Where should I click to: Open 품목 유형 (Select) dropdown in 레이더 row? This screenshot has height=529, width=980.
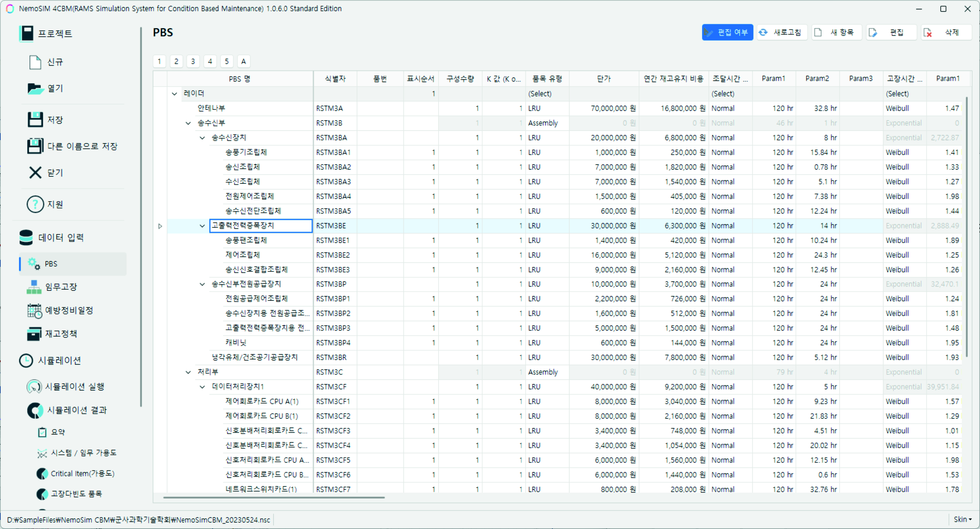point(547,94)
